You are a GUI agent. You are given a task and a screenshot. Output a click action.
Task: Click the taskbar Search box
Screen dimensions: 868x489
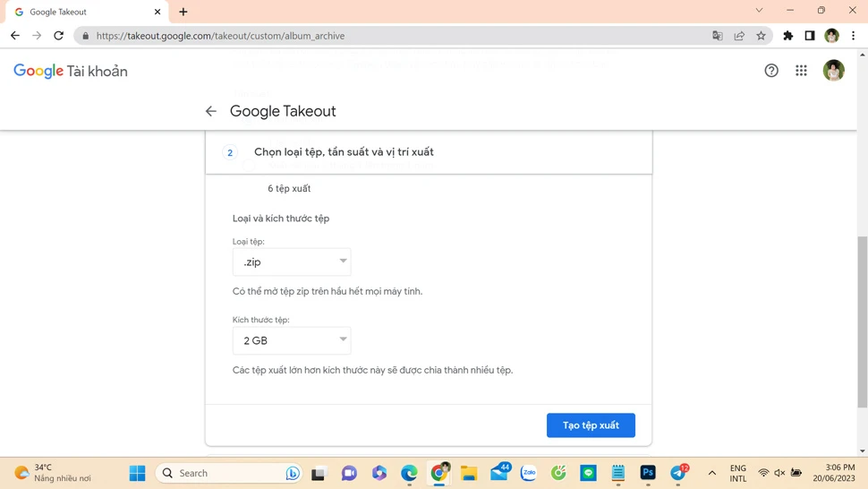coord(228,473)
